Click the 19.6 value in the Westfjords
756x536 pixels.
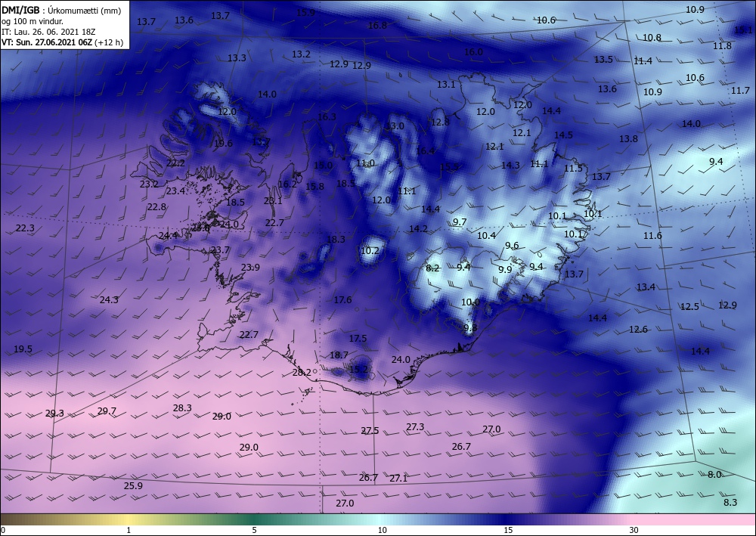click(223, 143)
